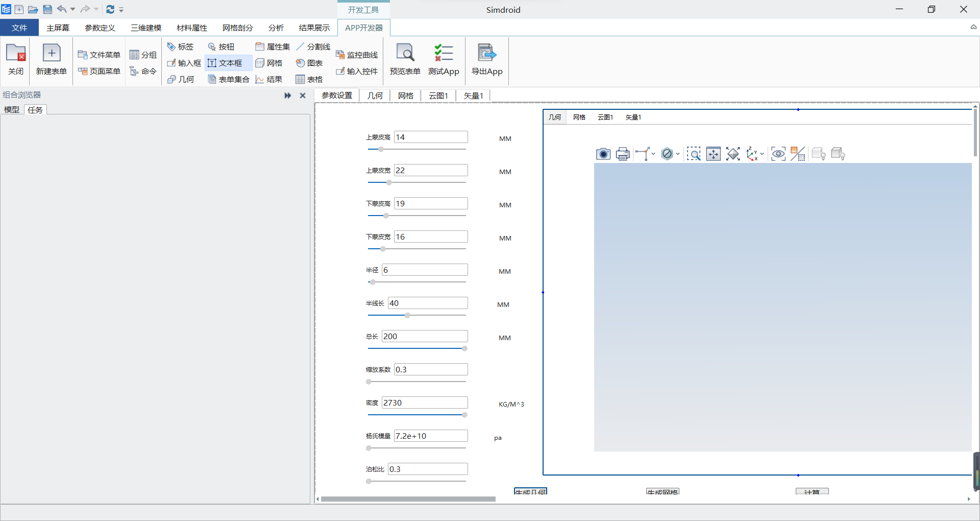Click the horizontal scrollbar of the form
980x521 pixels.
(408, 499)
